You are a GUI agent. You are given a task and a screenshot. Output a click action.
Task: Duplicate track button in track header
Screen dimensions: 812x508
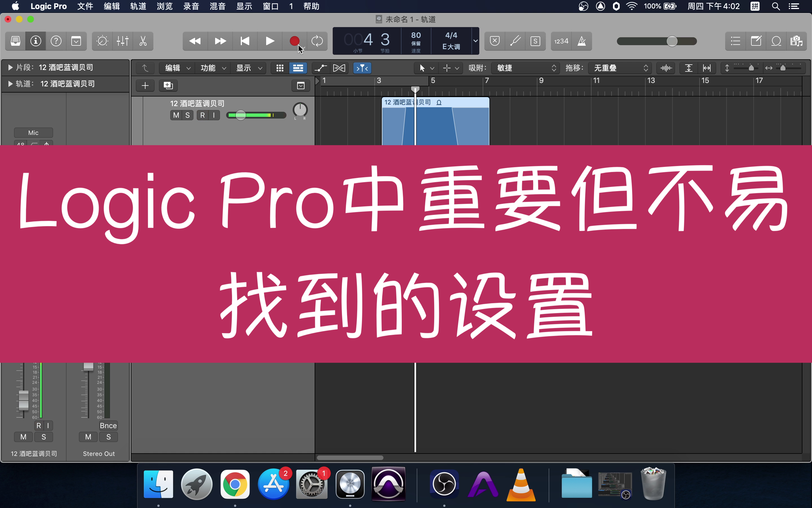coord(168,85)
